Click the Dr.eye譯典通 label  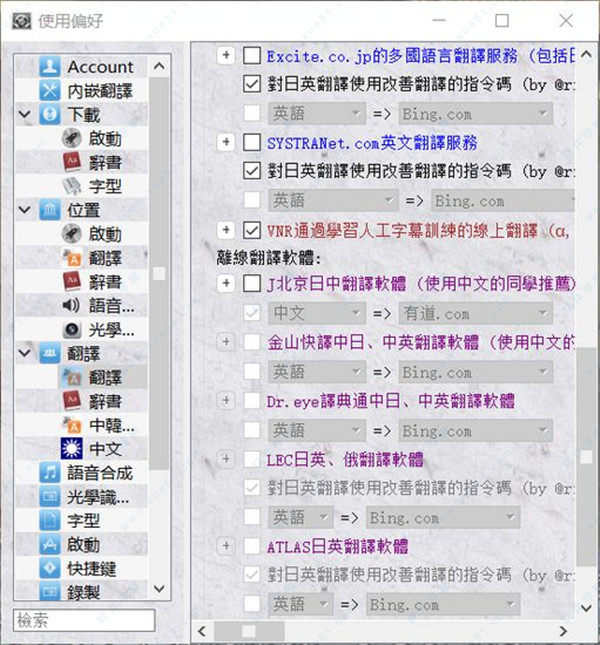tap(390, 401)
